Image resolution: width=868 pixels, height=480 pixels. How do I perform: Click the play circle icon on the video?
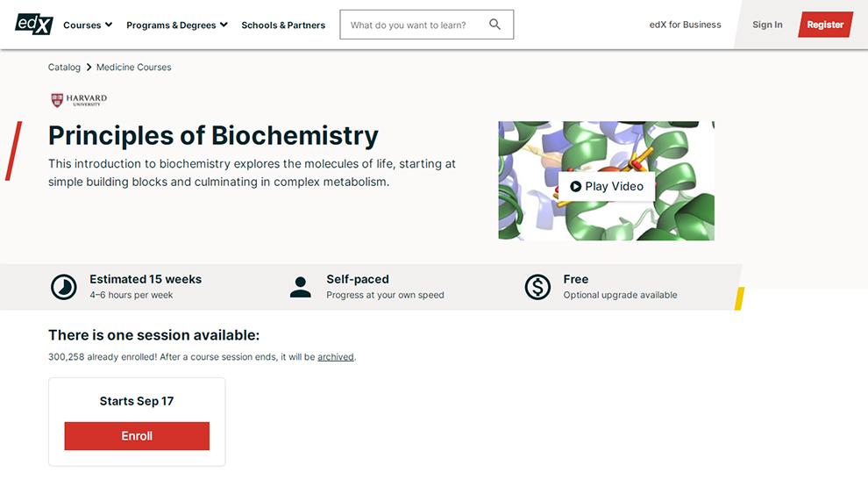click(576, 186)
